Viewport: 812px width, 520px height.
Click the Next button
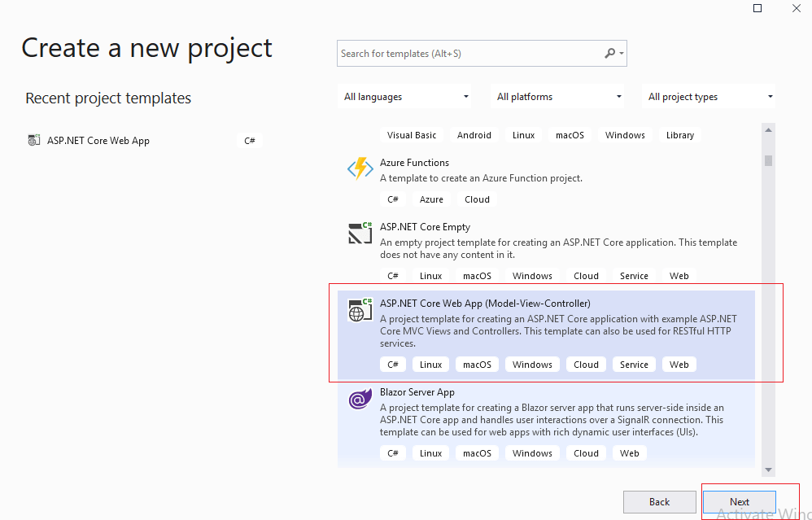point(739,501)
